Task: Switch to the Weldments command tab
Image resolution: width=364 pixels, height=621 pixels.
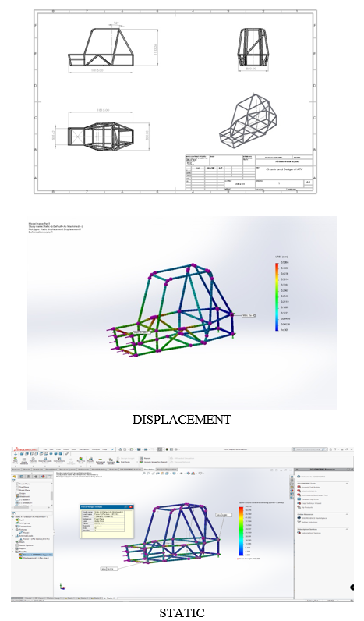Action: (x=82, y=470)
